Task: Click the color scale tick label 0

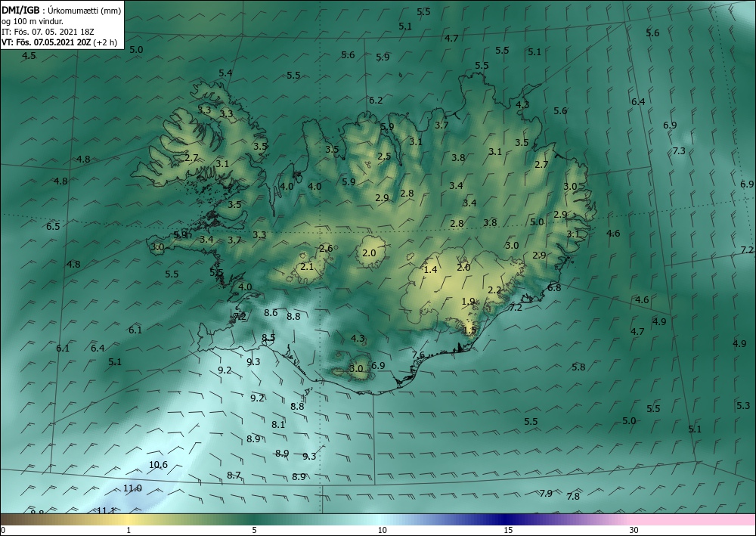Action: (4, 531)
